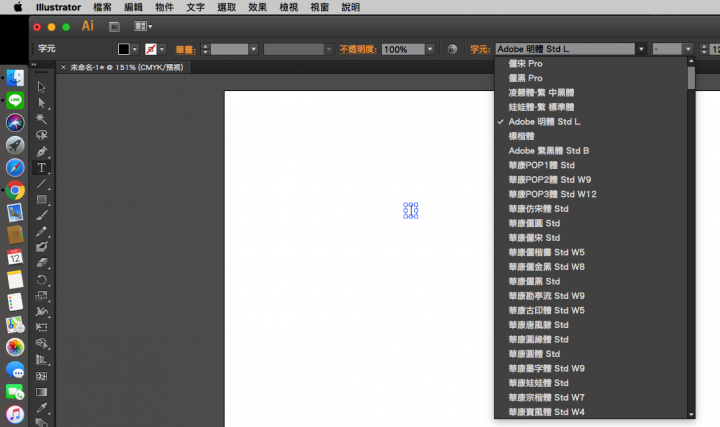Open the 編輯 menu
Screen dimensions: 720x427
pos(133,7)
